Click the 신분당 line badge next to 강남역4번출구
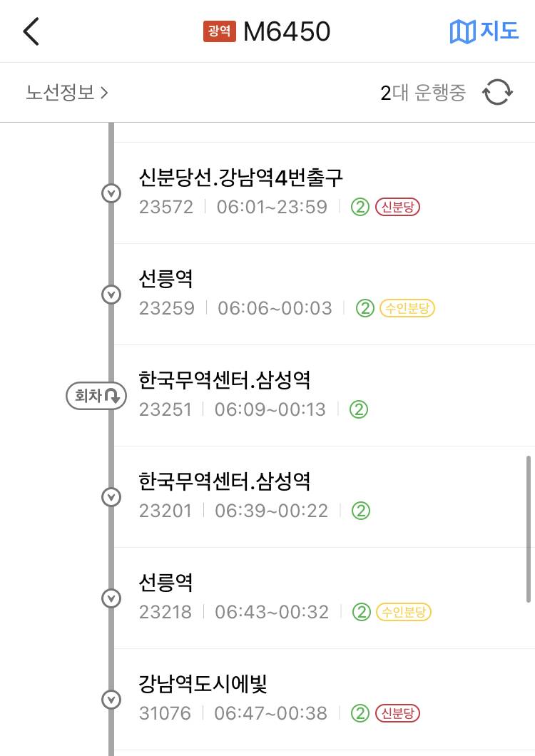The width and height of the screenshot is (535, 756). [397, 207]
